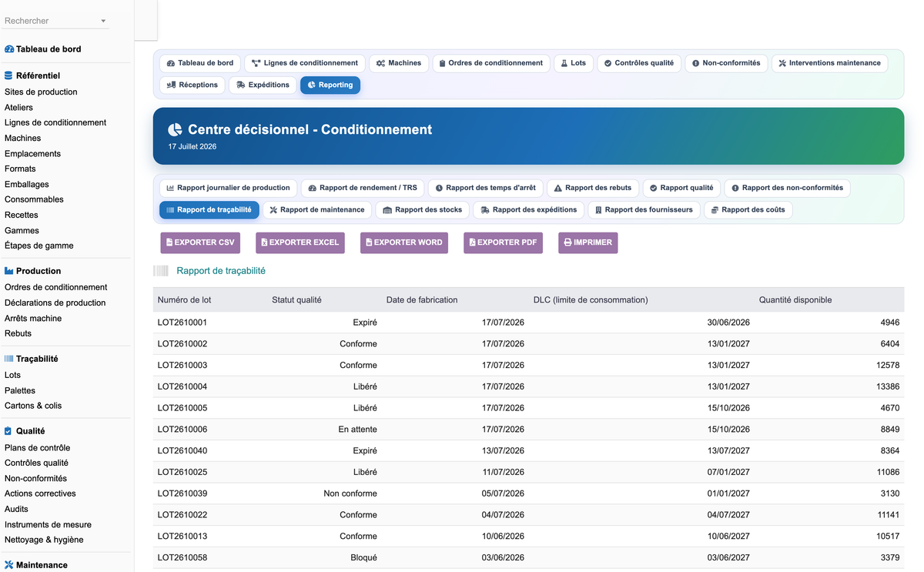Open the Lignes de conditionnement top tab
The image size is (924, 572).
point(305,63)
